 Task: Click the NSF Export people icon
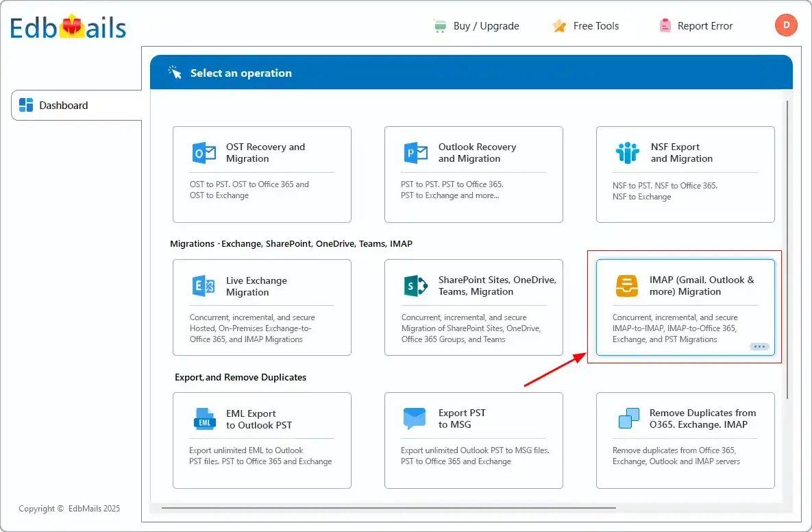click(628, 153)
